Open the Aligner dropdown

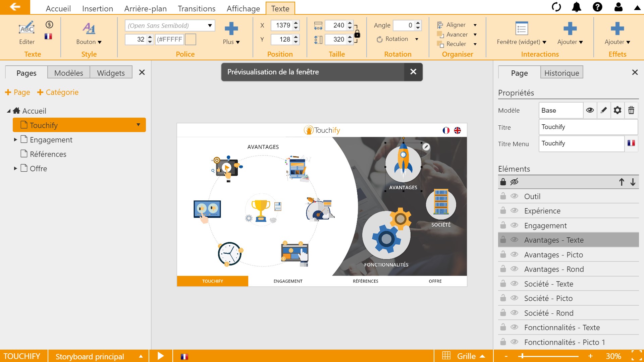click(475, 25)
